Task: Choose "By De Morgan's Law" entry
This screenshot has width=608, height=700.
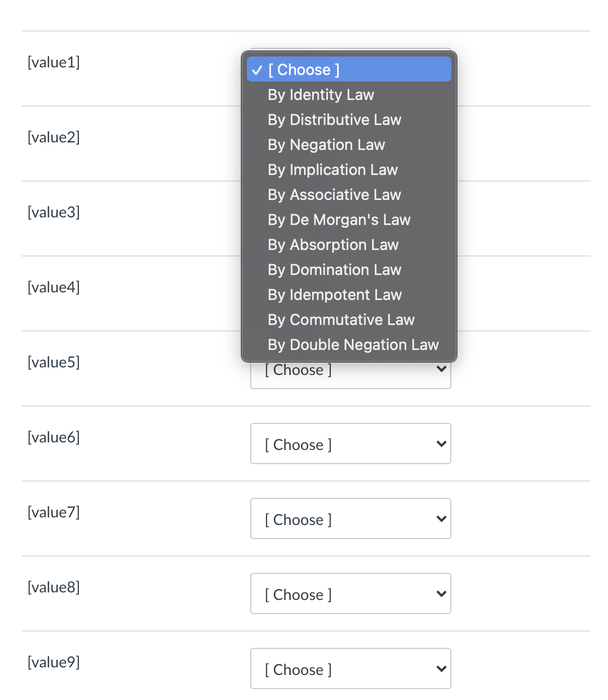Action: (x=339, y=220)
